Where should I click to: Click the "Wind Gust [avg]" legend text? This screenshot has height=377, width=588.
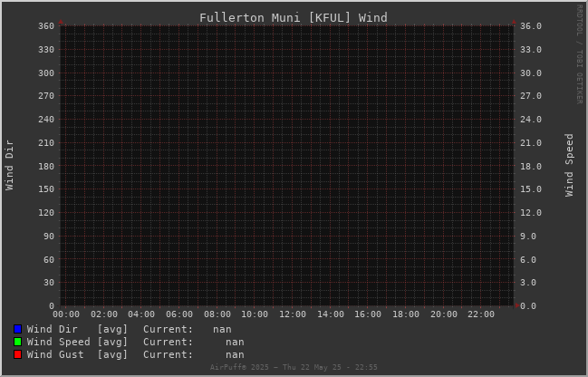click(77, 354)
